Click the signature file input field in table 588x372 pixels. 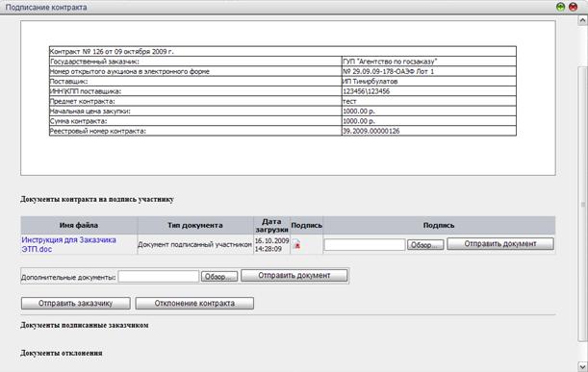[x=365, y=245]
